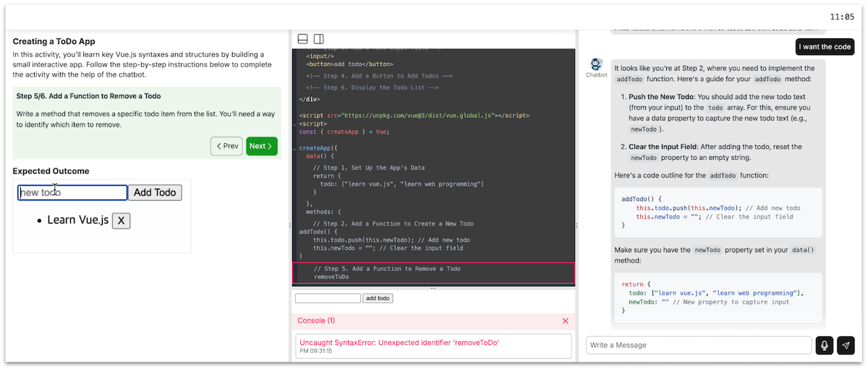
Task: Click the 11:05 timer display
Action: pos(842,17)
